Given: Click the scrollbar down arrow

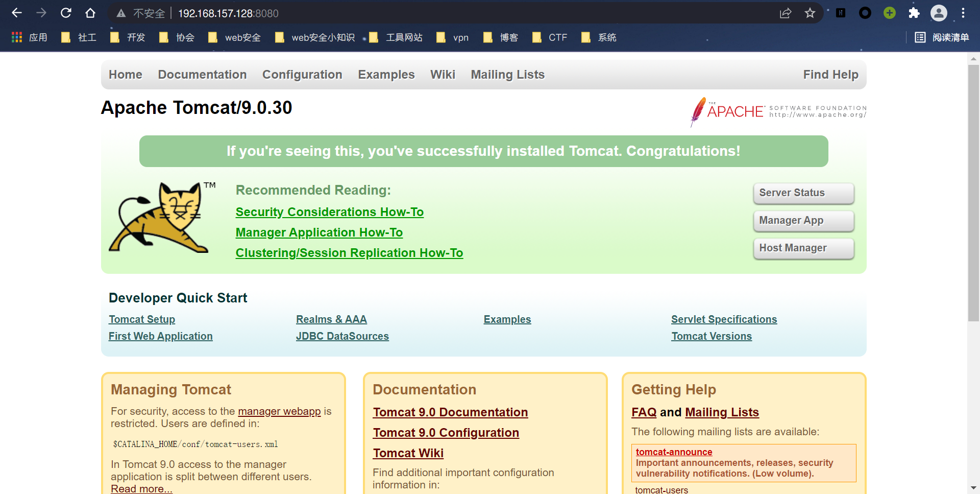Looking at the screenshot, I should coord(973,488).
